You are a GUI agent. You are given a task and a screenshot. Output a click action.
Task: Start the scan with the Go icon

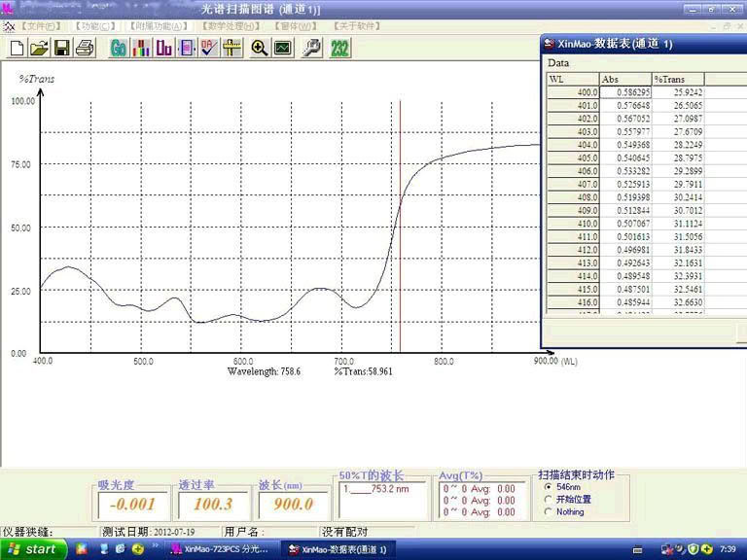click(119, 48)
